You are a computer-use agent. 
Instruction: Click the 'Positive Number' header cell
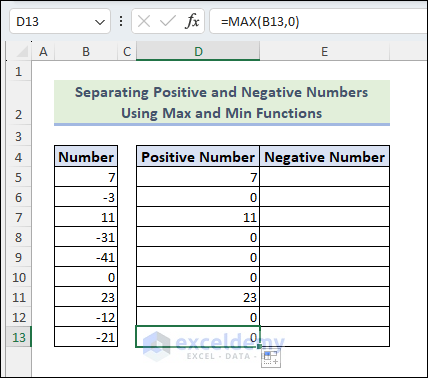(198, 156)
